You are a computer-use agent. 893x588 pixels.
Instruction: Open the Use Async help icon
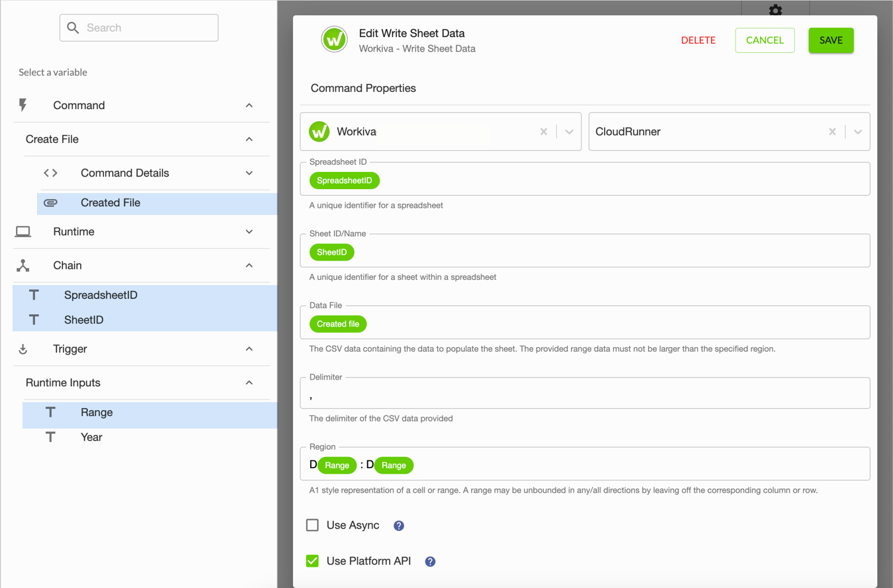click(x=399, y=526)
